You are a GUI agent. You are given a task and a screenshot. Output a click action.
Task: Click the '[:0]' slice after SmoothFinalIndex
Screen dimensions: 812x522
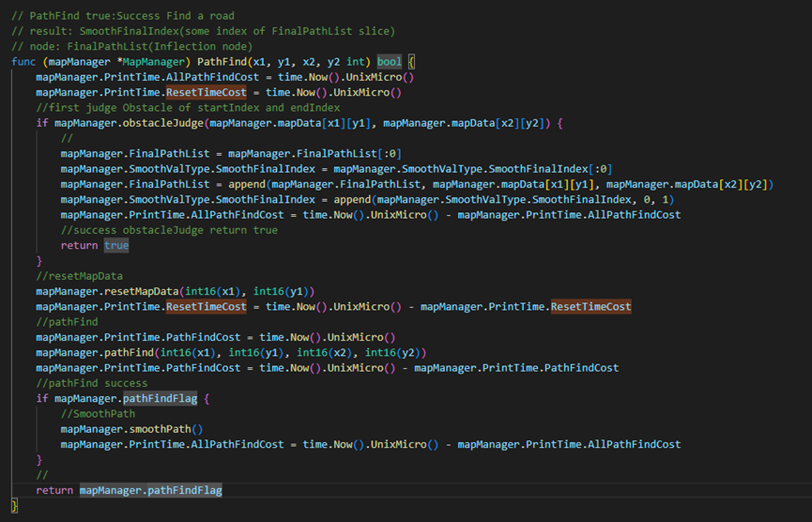pyautogui.click(x=600, y=169)
